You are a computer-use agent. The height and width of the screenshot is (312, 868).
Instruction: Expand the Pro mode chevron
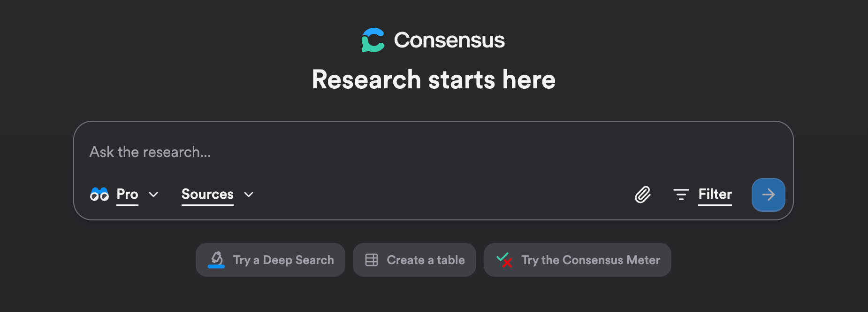[153, 195]
